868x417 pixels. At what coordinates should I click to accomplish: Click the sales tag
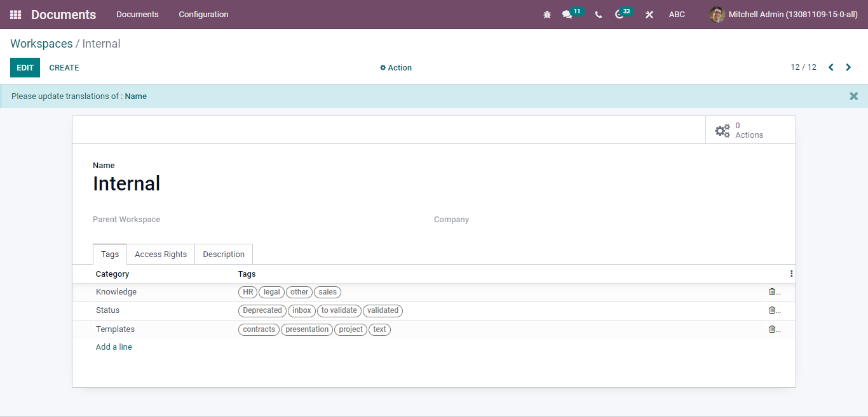click(327, 292)
